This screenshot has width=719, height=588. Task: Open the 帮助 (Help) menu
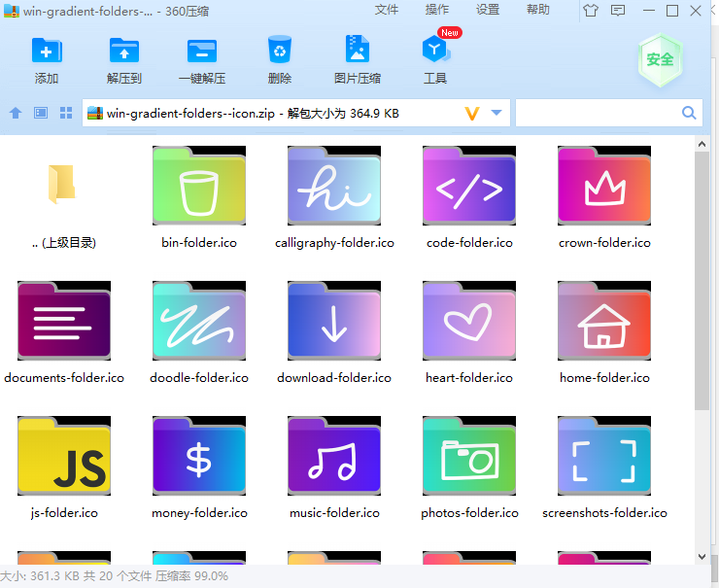click(538, 10)
